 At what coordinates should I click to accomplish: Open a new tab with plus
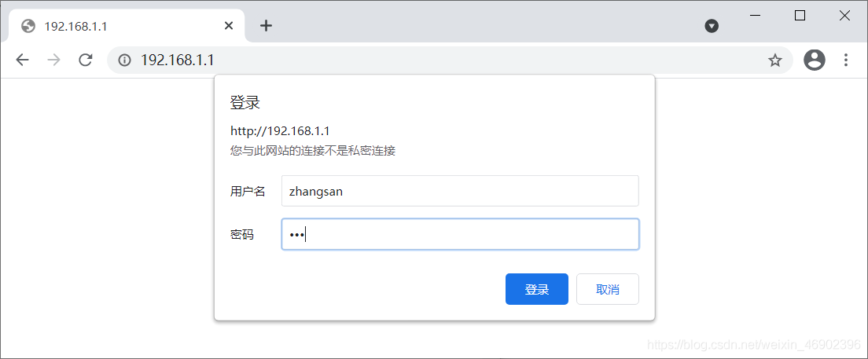pos(267,25)
